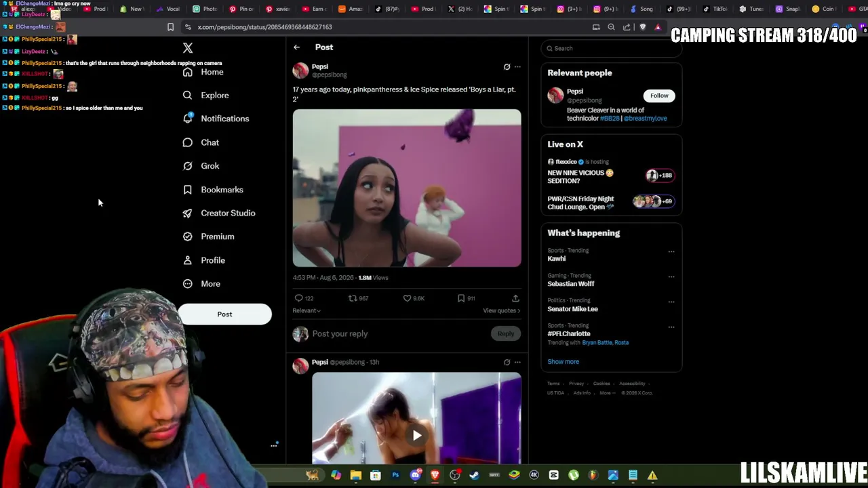This screenshot has width=868, height=488.
Task: Open Pepsi's profile from Relevant people
Action: (x=575, y=91)
